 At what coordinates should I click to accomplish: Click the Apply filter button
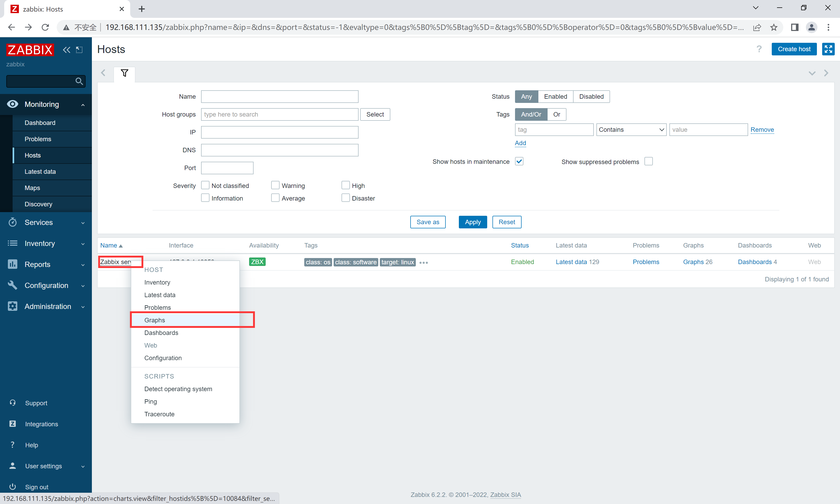(x=472, y=222)
